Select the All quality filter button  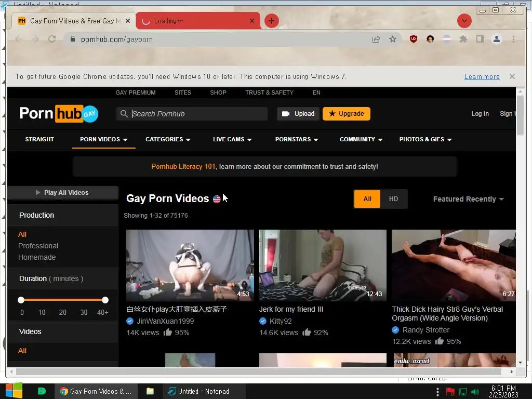click(x=367, y=199)
